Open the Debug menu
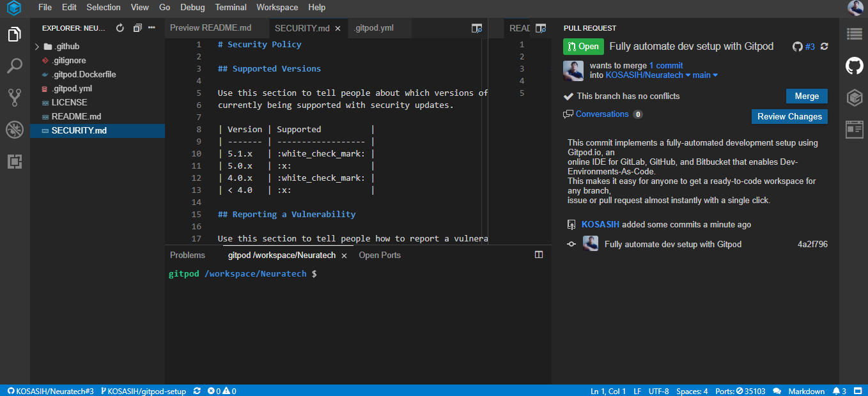 point(192,8)
